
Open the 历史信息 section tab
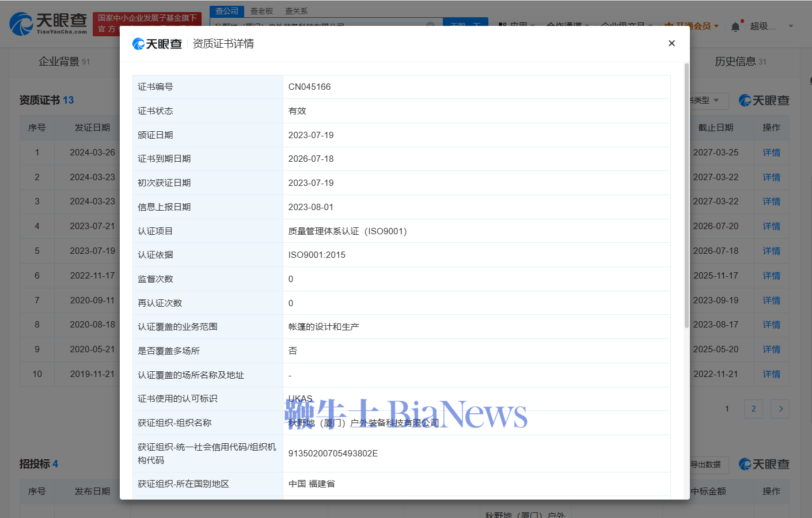click(x=740, y=62)
